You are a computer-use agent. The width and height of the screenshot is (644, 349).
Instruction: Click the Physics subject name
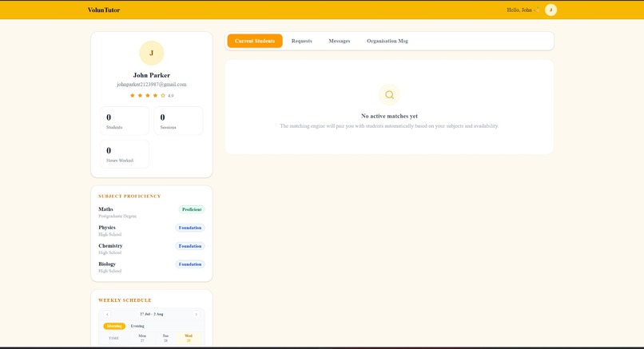(107, 228)
